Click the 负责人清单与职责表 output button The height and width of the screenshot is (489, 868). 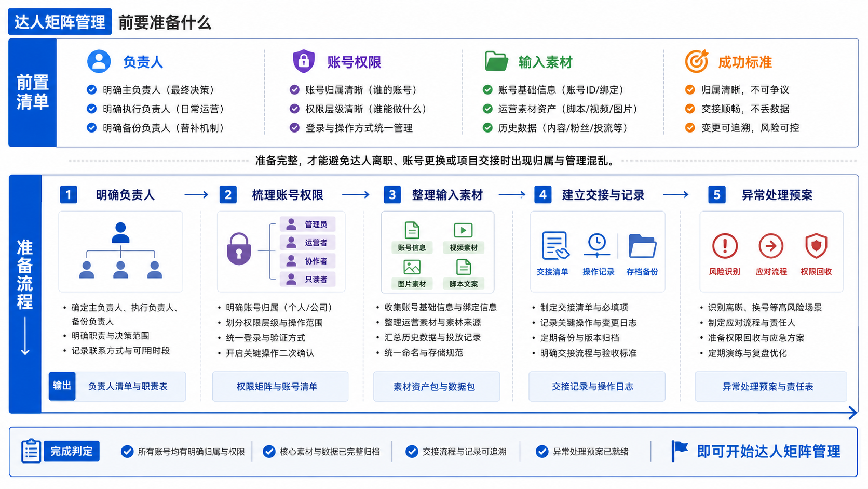click(128, 386)
